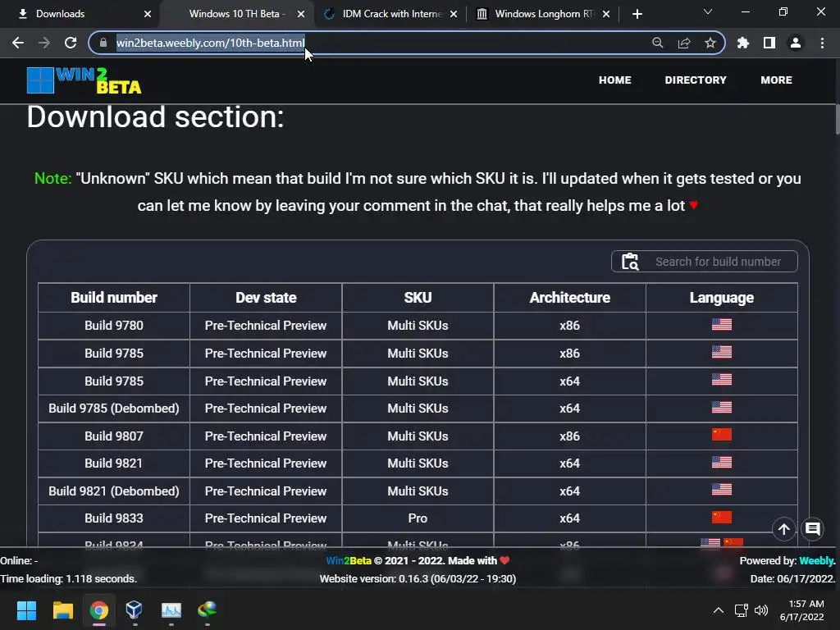Viewport: 840px width, 630px height.
Task: Go back with browser back arrow
Action: [18, 43]
